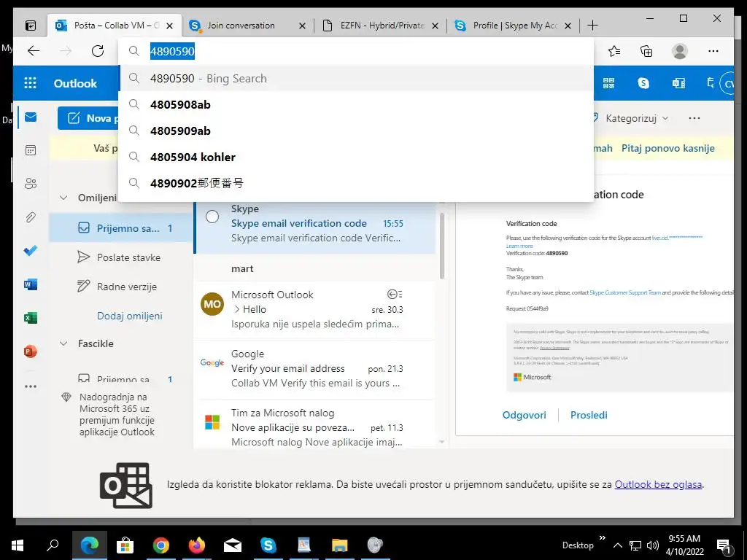Open Prijemno sanduče inbox folder
This screenshot has width=747, height=560.
[x=121, y=228]
